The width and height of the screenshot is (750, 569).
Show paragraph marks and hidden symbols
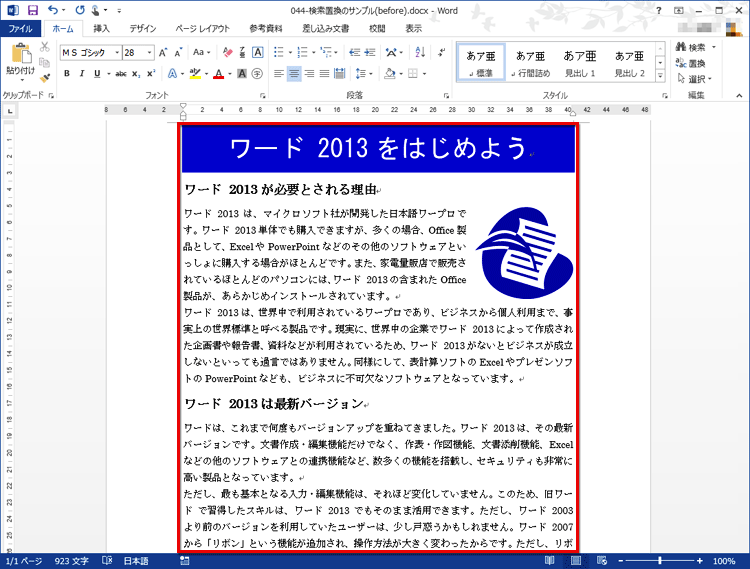coord(441,52)
